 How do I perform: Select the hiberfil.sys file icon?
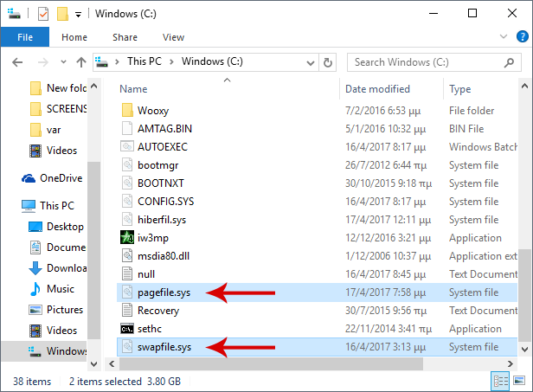pyautogui.click(x=127, y=219)
